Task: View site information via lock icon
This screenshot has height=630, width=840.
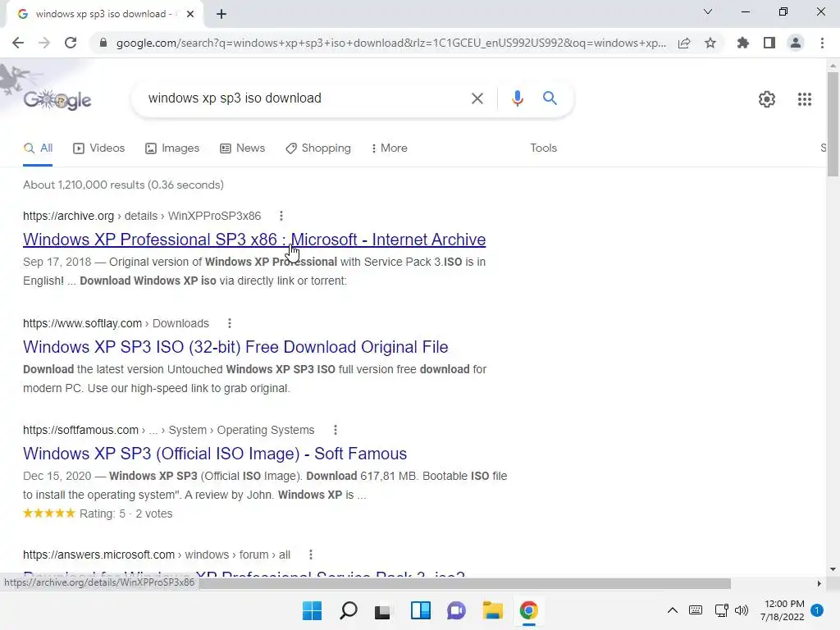Action: 103,43
